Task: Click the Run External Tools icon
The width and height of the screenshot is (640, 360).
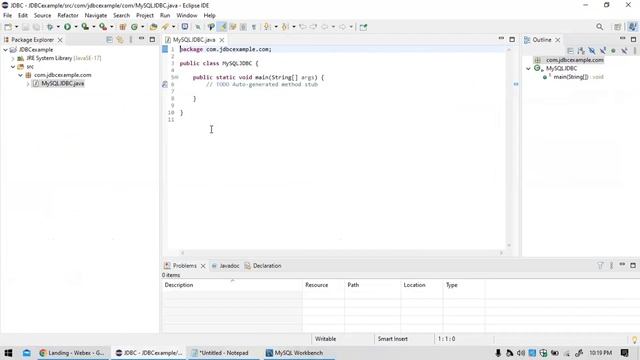Action: pyautogui.click(x=103, y=27)
